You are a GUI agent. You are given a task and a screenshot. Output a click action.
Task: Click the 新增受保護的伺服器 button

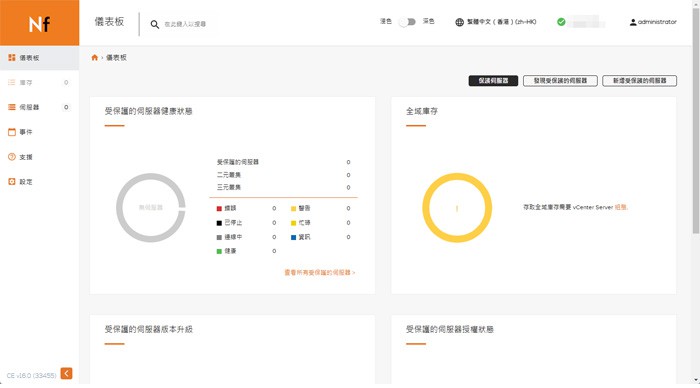point(639,81)
